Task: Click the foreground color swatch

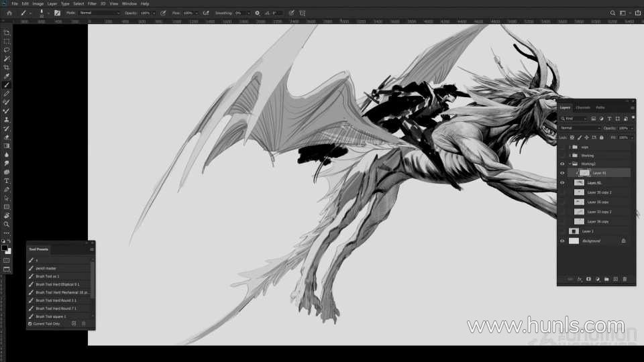Action: click(5, 248)
